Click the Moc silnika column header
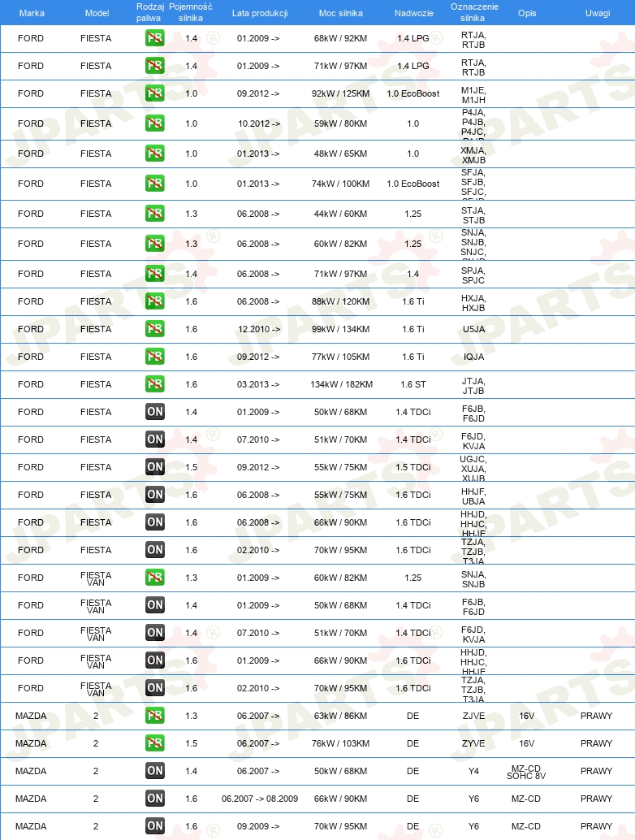Viewport: 635px width, 840px height. pyautogui.click(x=340, y=13)
